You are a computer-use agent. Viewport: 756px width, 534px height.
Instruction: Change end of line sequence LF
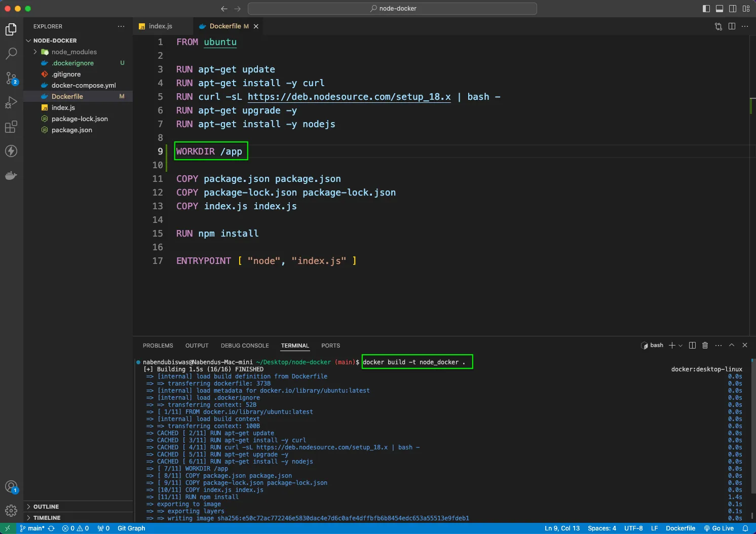[654, 528]
